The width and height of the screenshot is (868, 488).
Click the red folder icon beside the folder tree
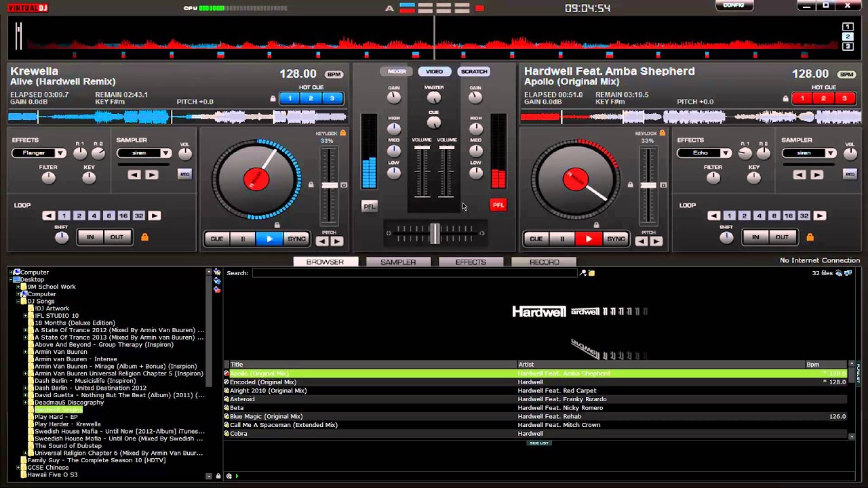pyautogui.click(x=217, y=289)
